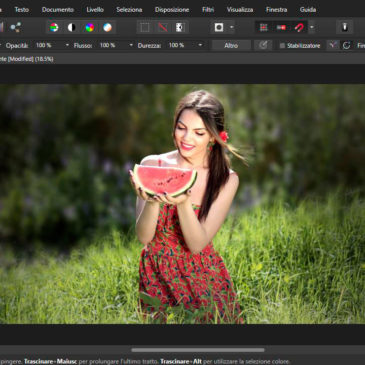Screen dimensions: 365x365
Task: Click the red force pixel alignment icon
Action: tap(281, 27)
